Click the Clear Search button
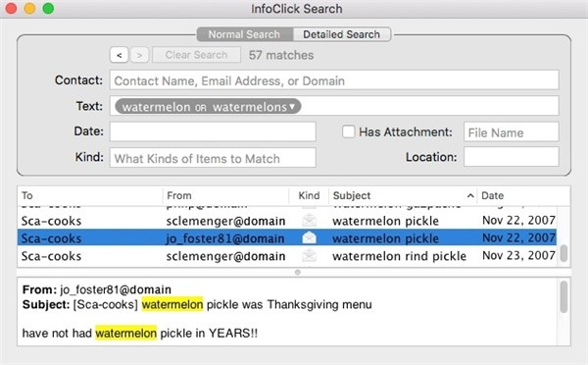Viewport: 588px width, 365px height. point(197,55)
